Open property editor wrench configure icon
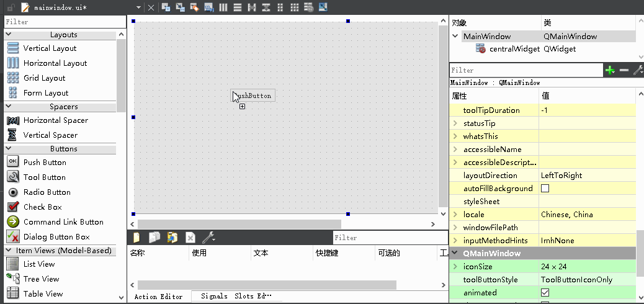Viewport: 644px width, 304px height. 638,70
